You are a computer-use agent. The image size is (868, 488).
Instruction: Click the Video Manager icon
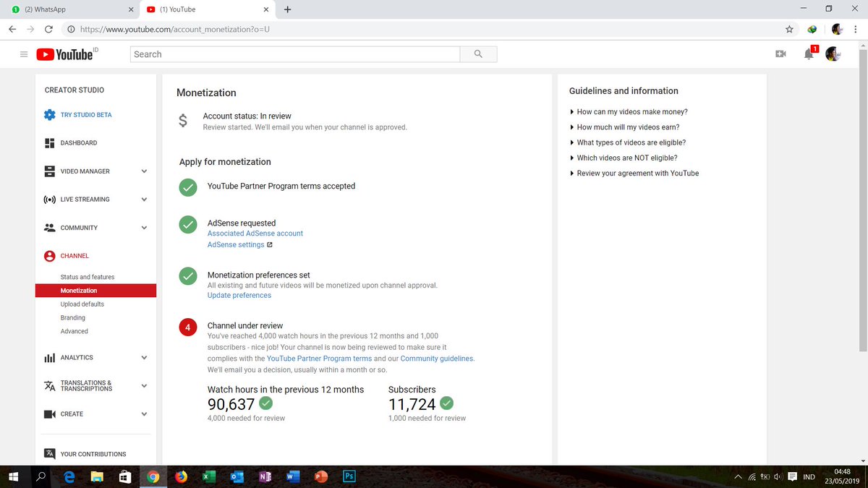click(49, 171)
